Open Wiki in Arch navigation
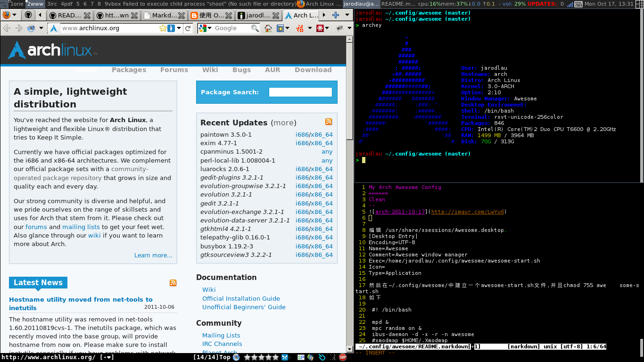This screenshot has width=644, height=362. (x=210, y=70)
